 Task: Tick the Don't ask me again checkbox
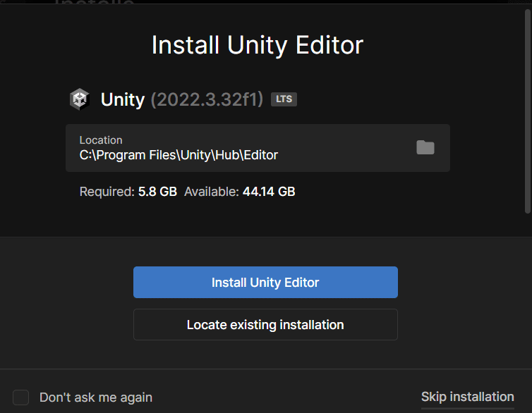20,397
